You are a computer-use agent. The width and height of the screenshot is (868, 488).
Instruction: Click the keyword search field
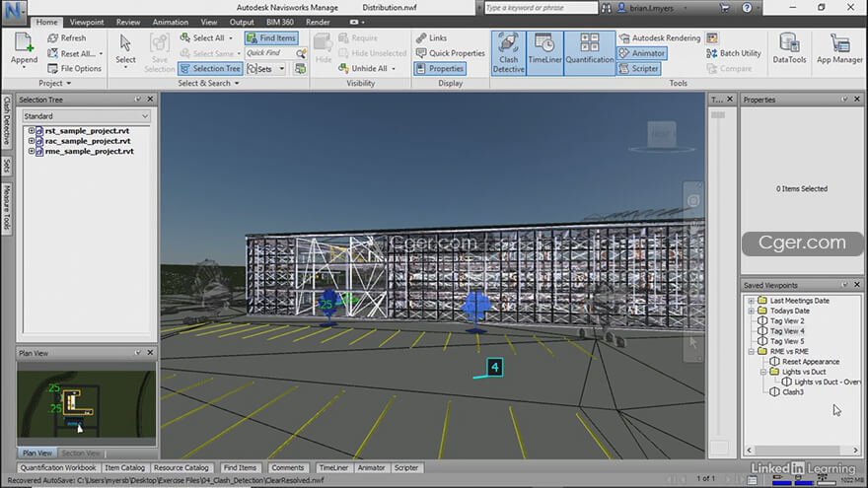pyautogui.click(x=541, y=8)
